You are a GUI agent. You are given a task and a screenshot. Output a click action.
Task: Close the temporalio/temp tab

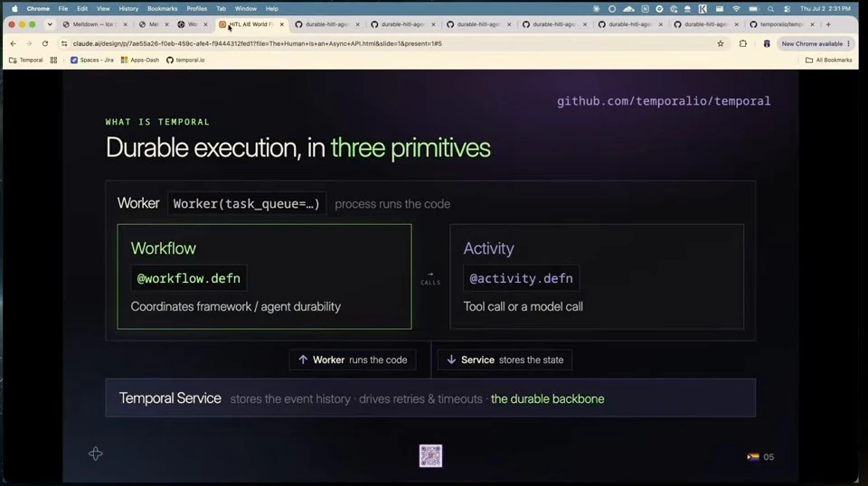pyautogui.click(x=812, y=24)
